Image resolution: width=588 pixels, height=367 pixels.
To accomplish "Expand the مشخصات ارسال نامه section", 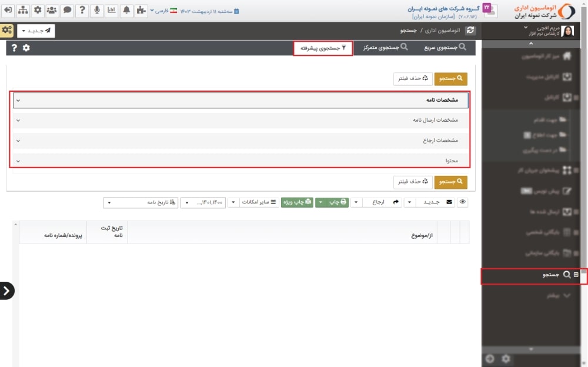I will pyautogui.click(x=240, y=120).
